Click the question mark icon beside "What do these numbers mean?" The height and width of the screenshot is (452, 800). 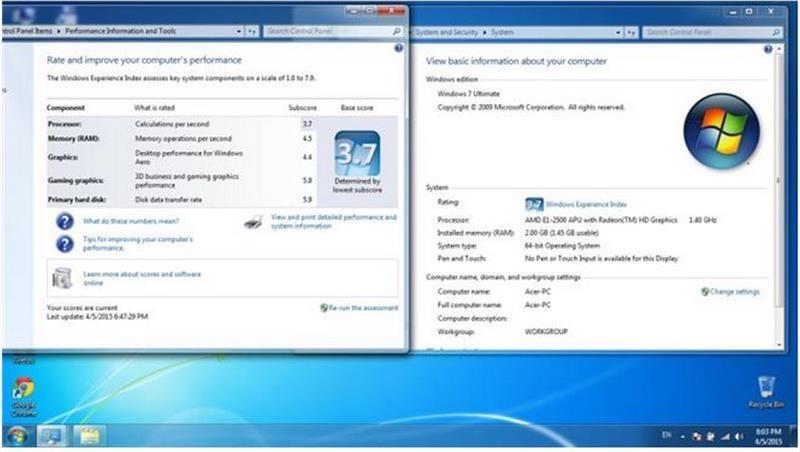point(64,221)
